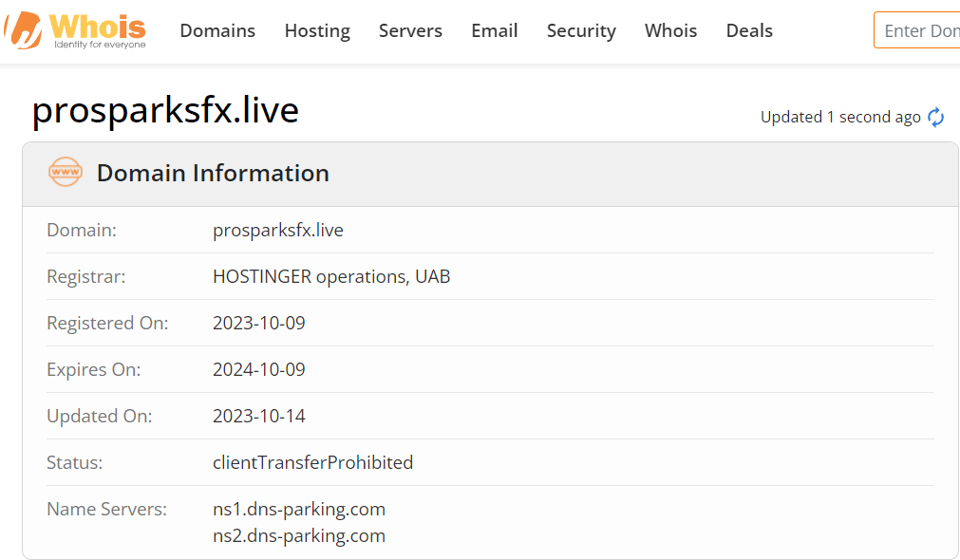Select registrar value HOSTINGER operations, UAB
The image size is (960, 560).
331,276
